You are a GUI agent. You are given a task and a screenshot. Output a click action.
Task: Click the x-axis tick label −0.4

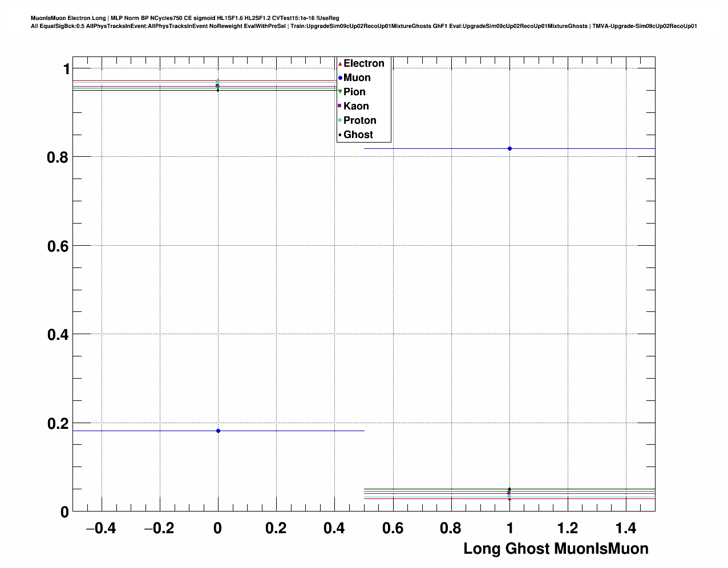coord(101,529)
